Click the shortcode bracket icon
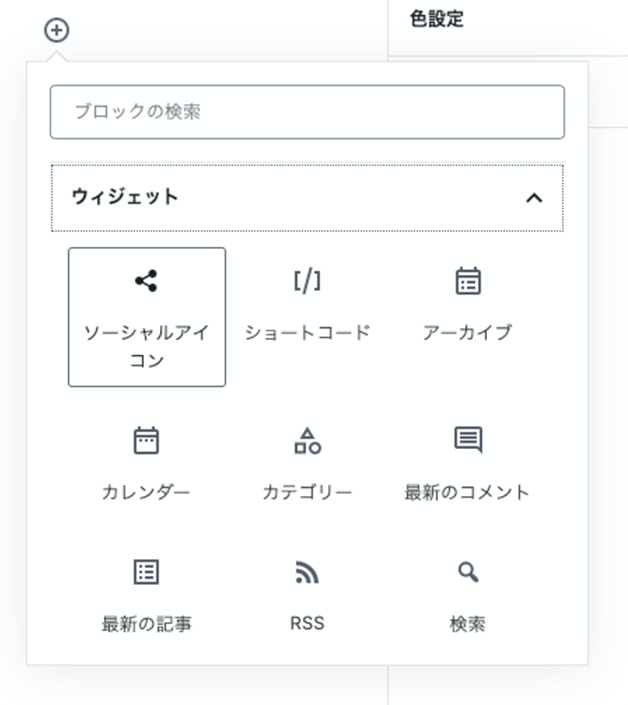This screenshot has width=628, height=705. pyautogui.click(x=307, y=282)
